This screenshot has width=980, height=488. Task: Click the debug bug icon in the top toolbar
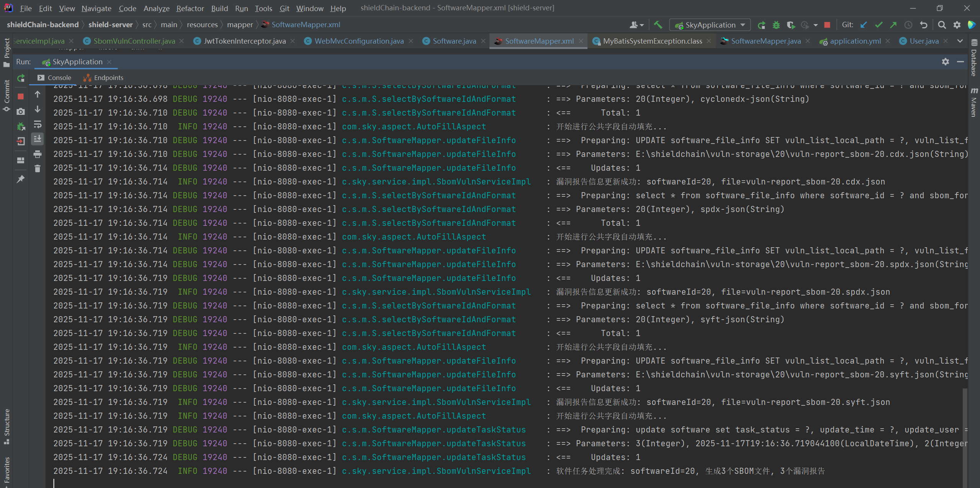pyautogui.click(x=776, y=25)
